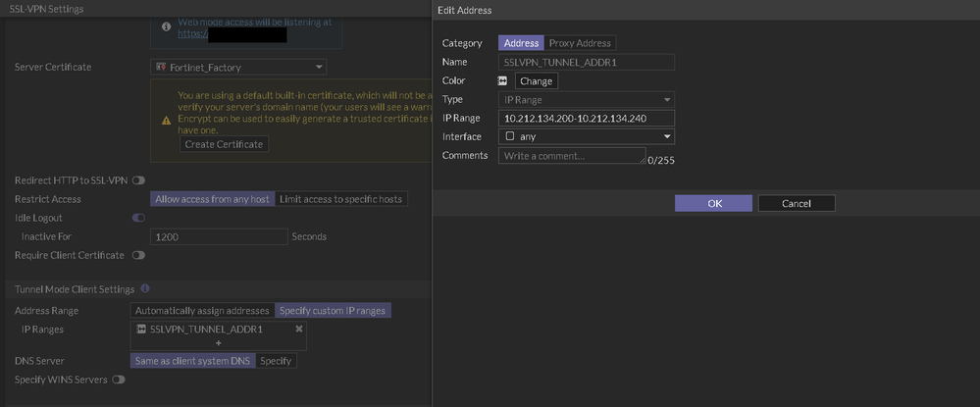Disable the Idle Logout toggle
Image resolution: width=980 pixels, height=407 pixels.
point(138,218)
